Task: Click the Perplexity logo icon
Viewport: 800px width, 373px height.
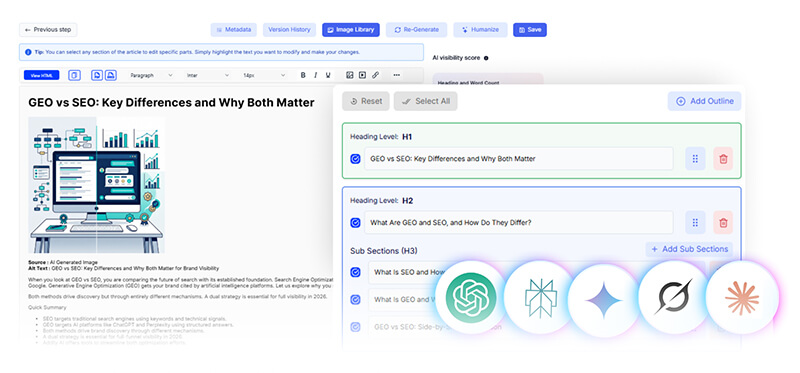Action: click(541, 299)
